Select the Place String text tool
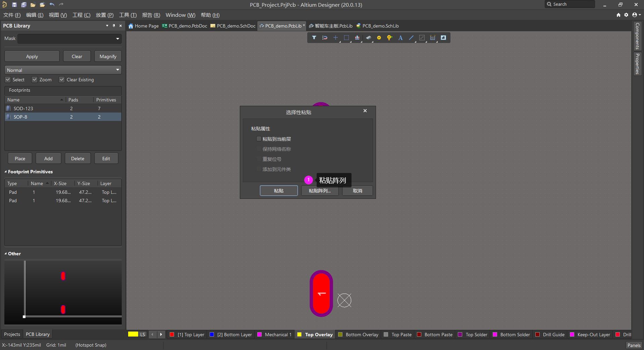 pyautogui.click(x=400, y=38)
